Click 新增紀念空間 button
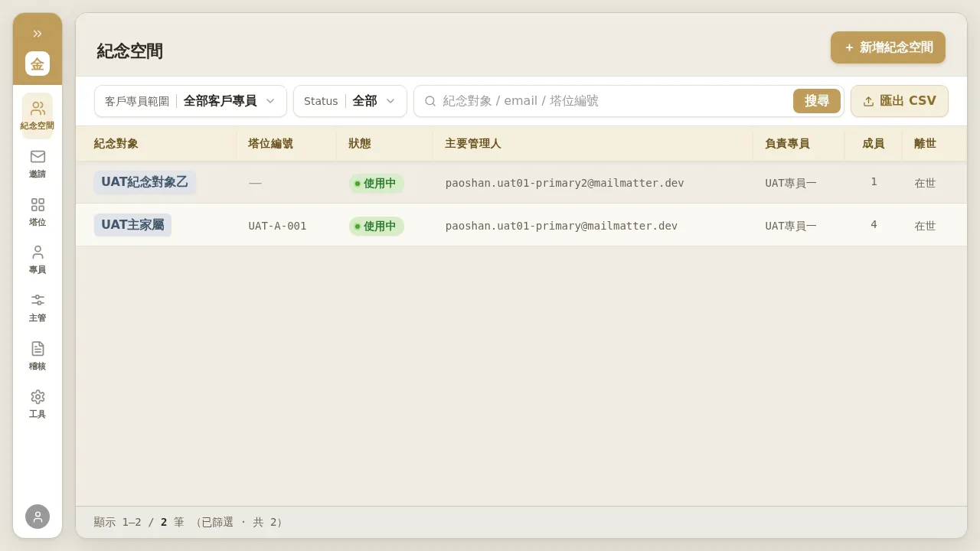980x551 pixels. point(888,47)
